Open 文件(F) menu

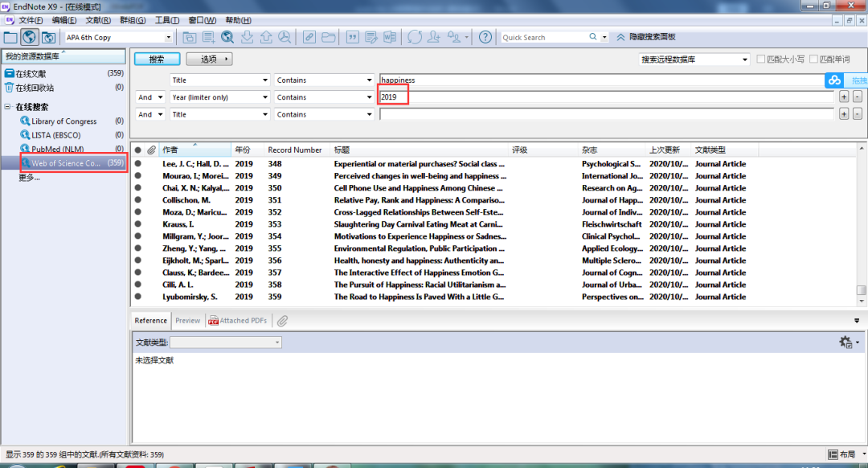coord(31,20)
